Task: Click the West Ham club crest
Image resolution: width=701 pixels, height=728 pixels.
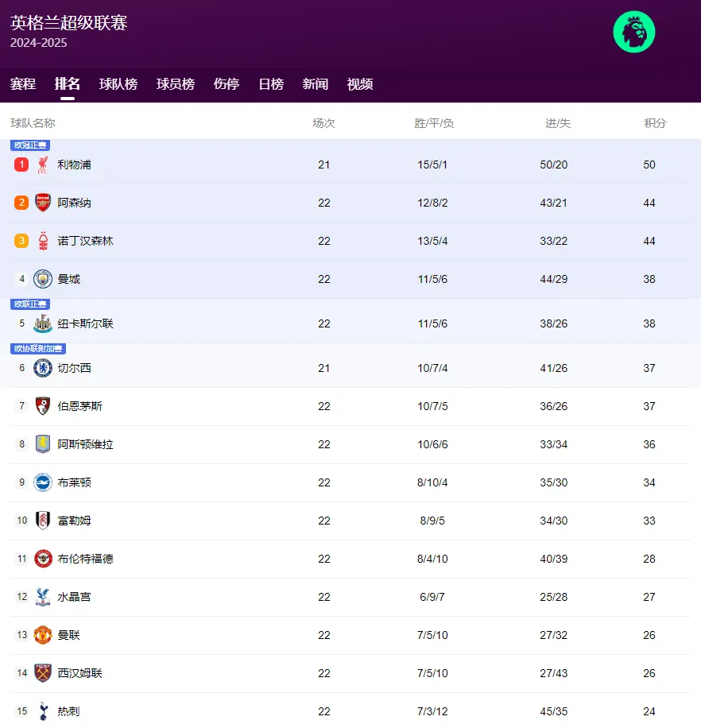Action: click(43, 673)
